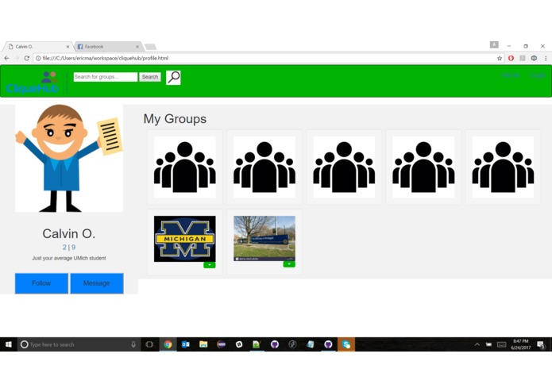552x392 pixels.
Task: Click the hexagon-shaped extension icon
Action: (x=534, y=59)
